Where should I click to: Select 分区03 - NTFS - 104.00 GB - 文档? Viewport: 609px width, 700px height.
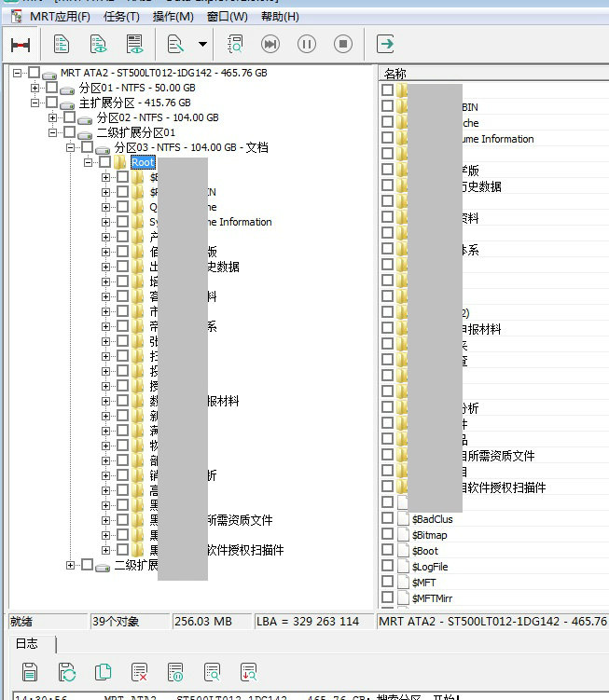coord(191,148)
